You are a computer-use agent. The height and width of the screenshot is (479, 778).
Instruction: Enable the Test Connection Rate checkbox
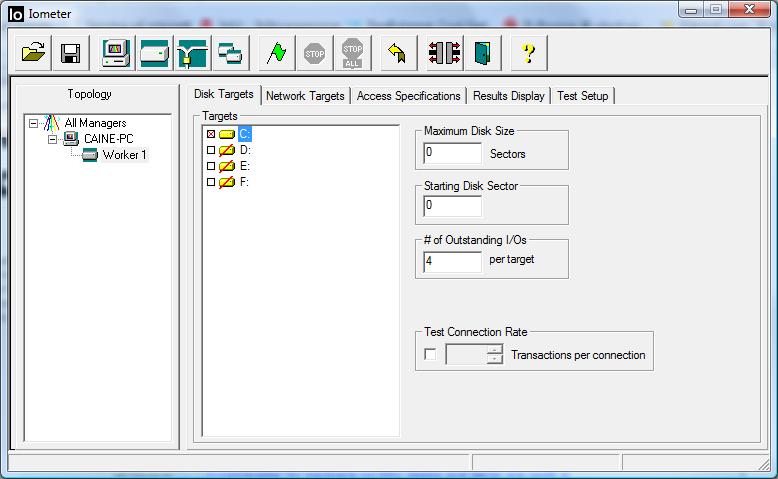(x=430, y=354)
